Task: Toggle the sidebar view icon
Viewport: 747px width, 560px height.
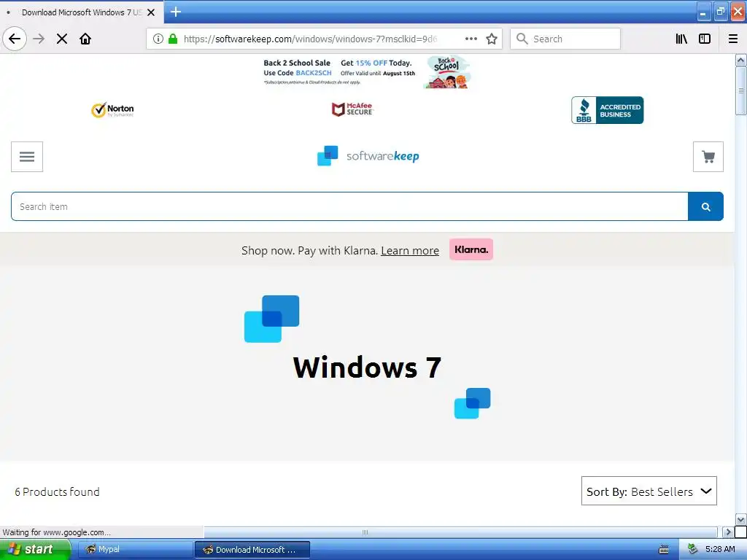Action: point(705,39)
